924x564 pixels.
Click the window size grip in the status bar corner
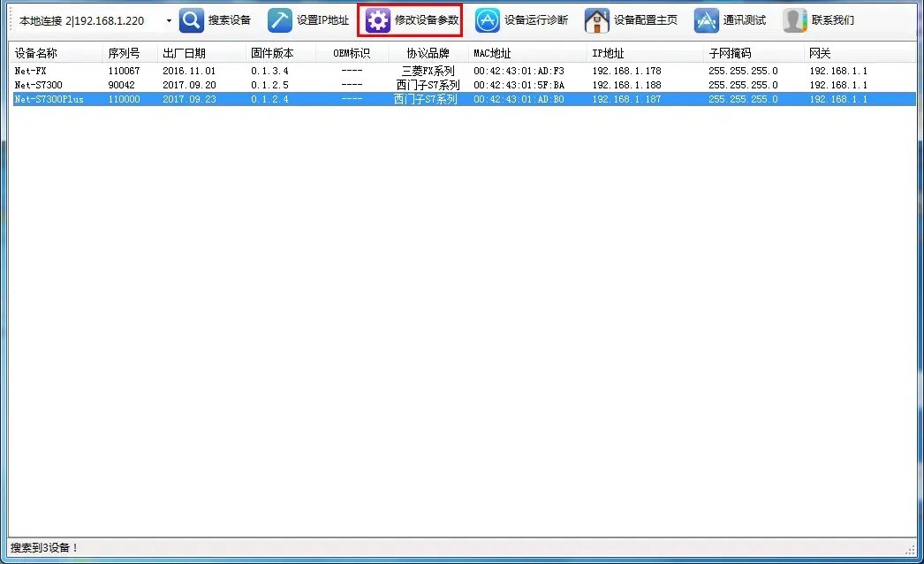(x=910, y=549)
